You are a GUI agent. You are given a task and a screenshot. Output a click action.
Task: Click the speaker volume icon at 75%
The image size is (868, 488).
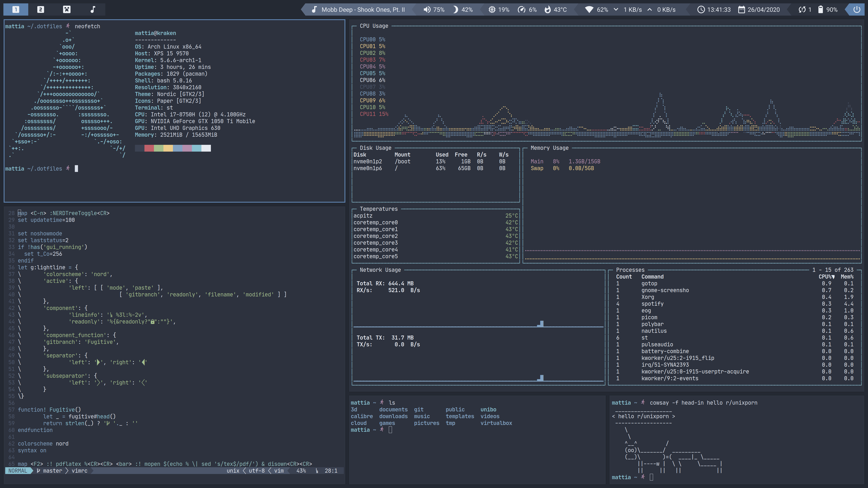pyautogui.click(x=427, y=9)
